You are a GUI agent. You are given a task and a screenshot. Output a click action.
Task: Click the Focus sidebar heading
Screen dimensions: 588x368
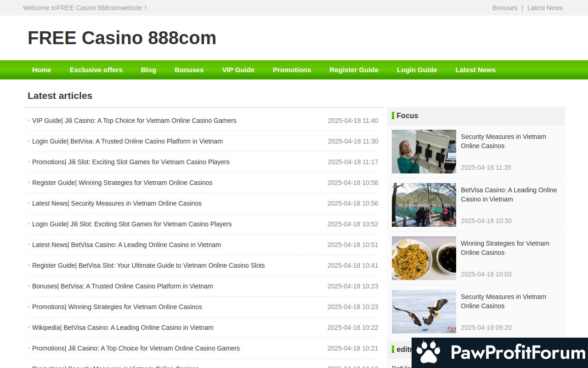[x=407, y=116]
